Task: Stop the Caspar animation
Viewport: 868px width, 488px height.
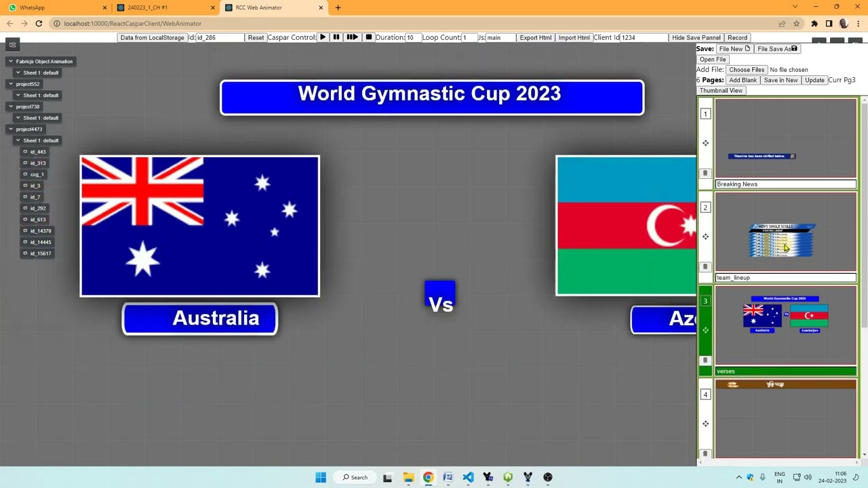Action: click(x=368, y=37)
